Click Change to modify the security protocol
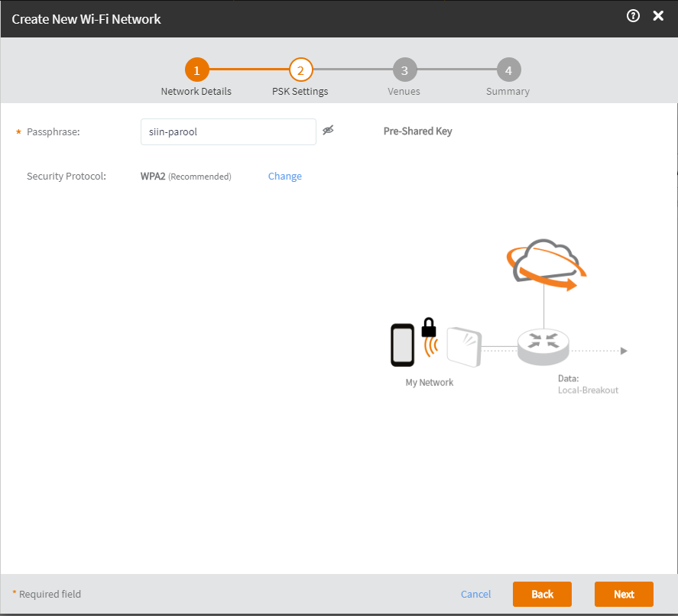Screen dimensions: 678x616 [x=284, y=177]
